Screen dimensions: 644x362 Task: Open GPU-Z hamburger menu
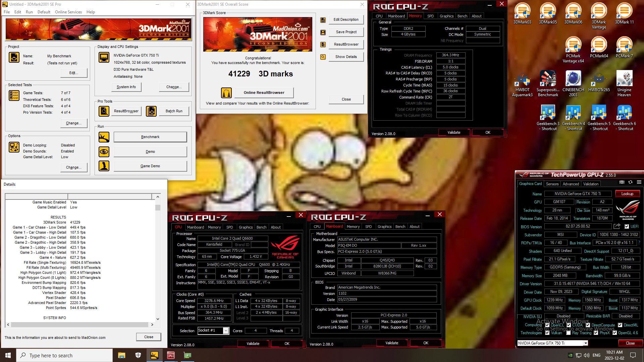tap(639, 182)
